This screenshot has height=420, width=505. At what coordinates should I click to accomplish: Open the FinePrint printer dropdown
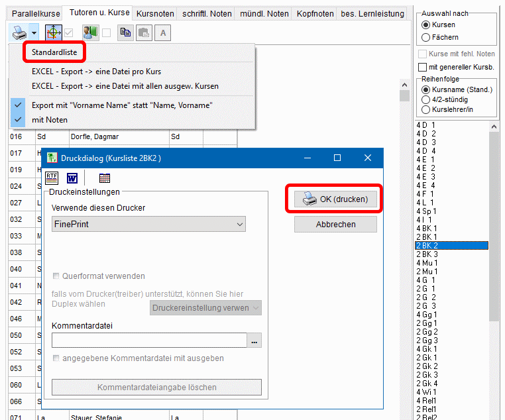click(148, 225)
